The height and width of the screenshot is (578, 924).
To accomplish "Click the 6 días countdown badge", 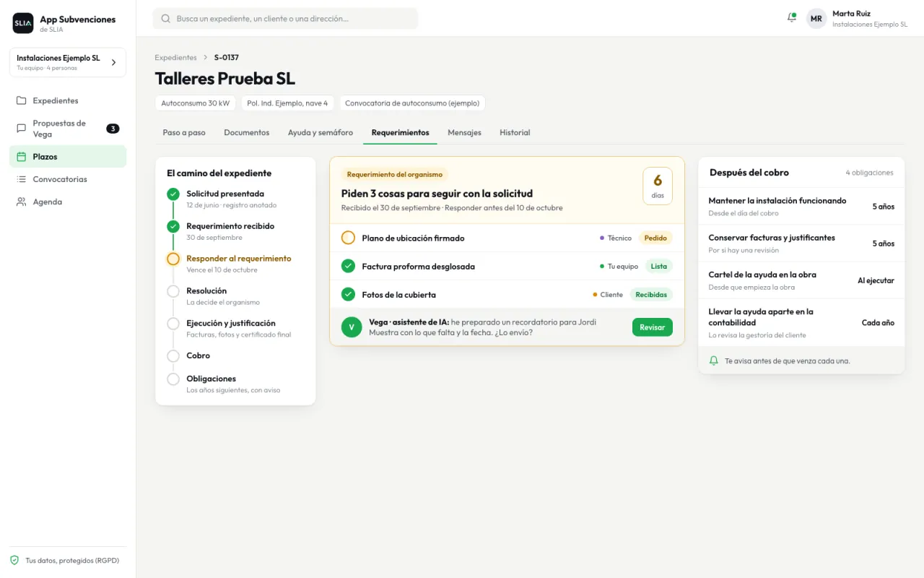I will tap(658, 186).
